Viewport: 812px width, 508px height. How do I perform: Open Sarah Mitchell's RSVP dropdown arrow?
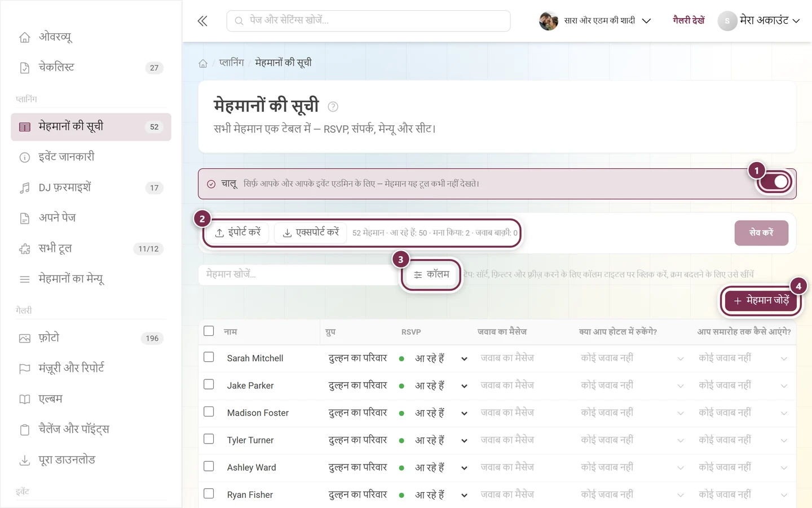click(x=464, y=359)
